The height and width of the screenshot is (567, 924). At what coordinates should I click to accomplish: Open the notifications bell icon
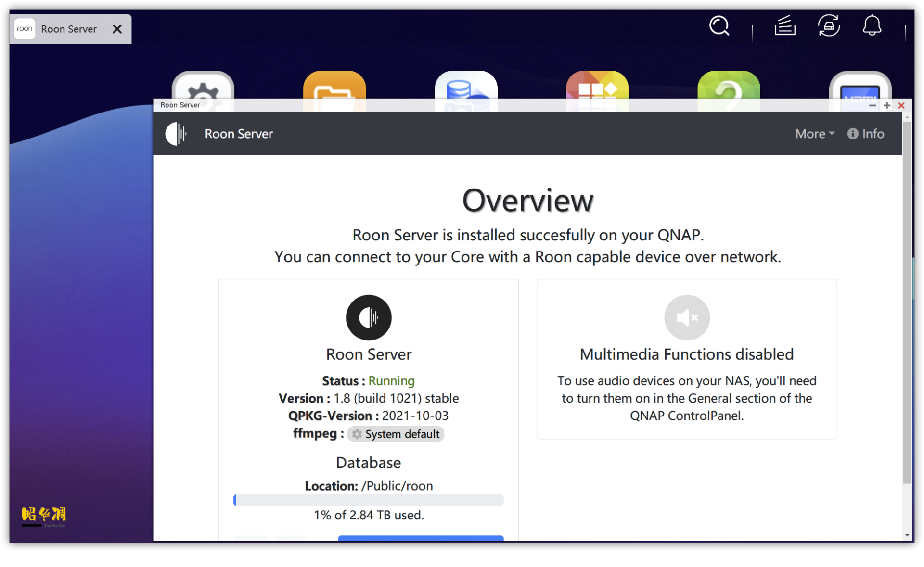click(x=872, y=26)
